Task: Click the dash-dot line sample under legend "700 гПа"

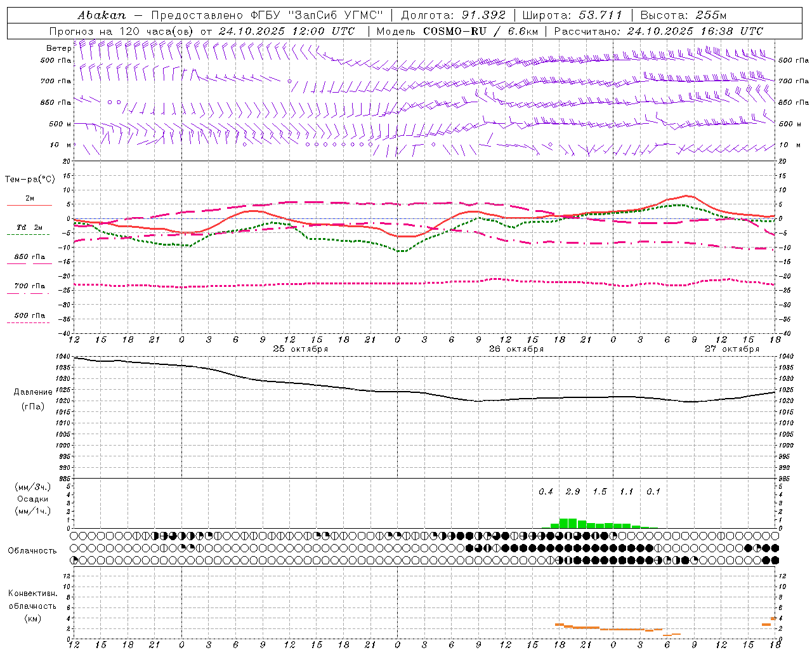Action: click(28, 293)
